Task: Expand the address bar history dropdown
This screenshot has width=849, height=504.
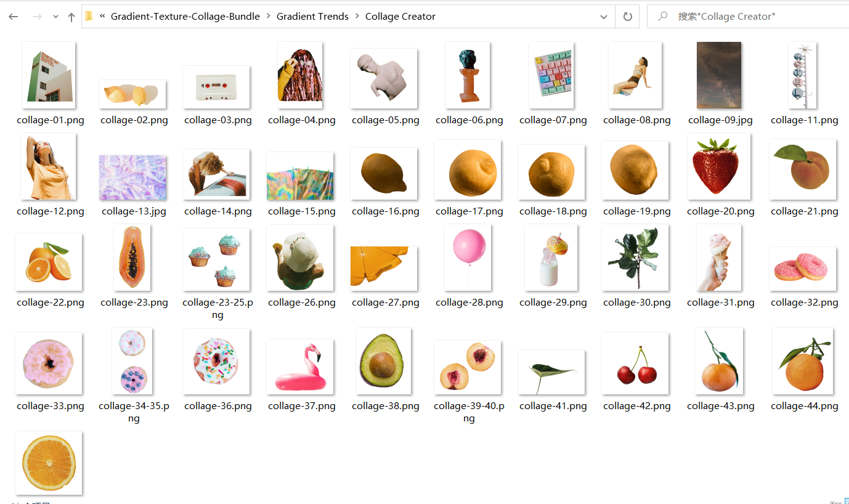Action: pyautogui.click(x=604, y=17)
